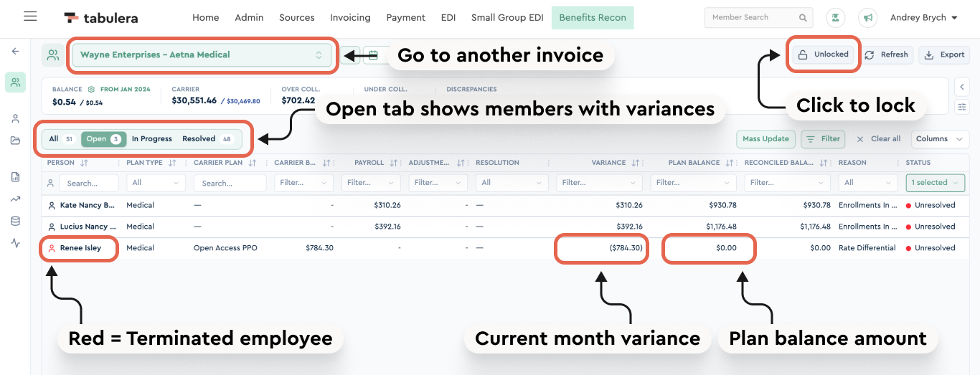The image size is (980, 375).
Task: Click Carrier Plan Search input field
Action: pos(230,183)
